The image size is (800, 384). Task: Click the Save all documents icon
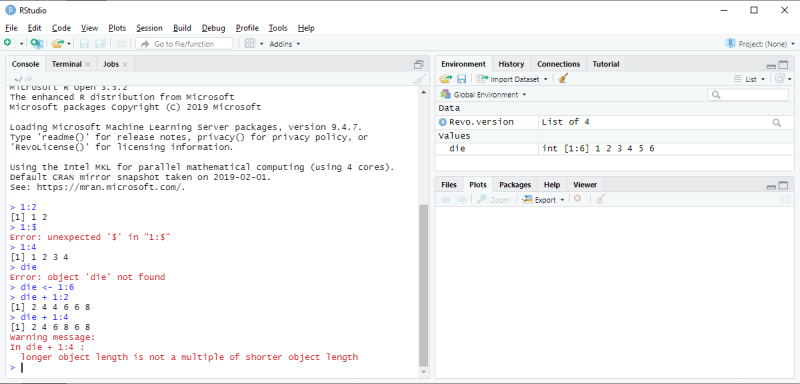[101, 44]
